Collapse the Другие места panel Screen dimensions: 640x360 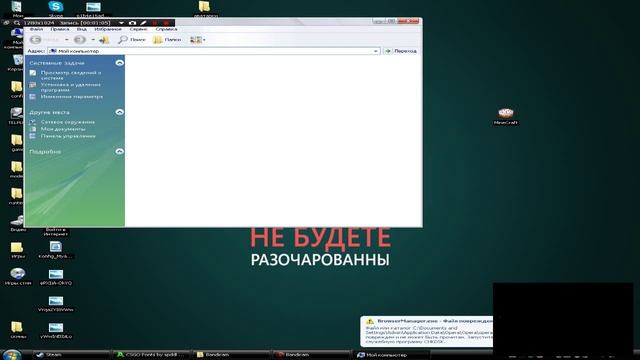tap(119, 112)
